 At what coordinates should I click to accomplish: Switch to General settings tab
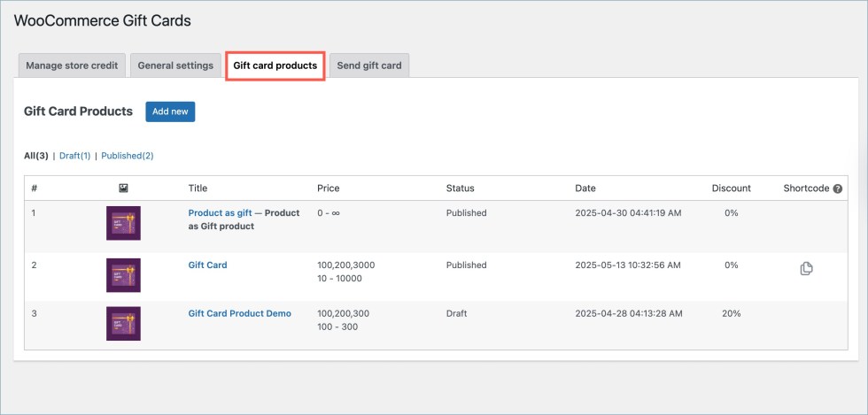175,65
